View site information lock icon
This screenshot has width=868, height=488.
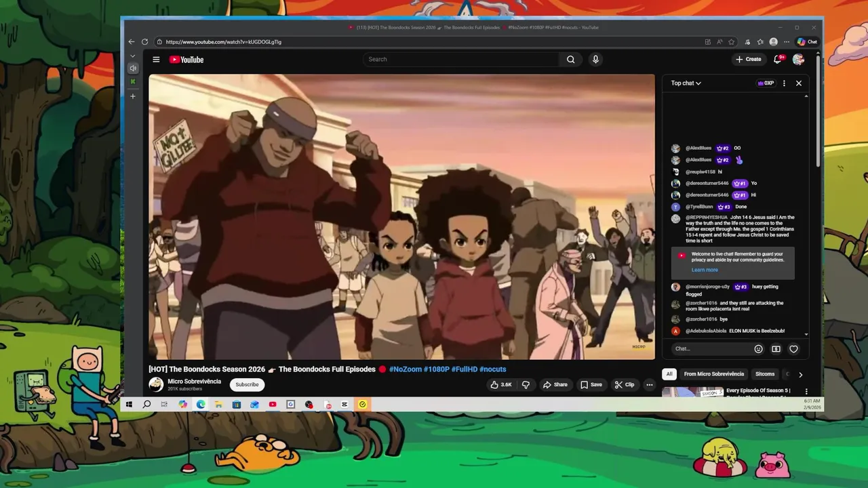pos(159,42)
